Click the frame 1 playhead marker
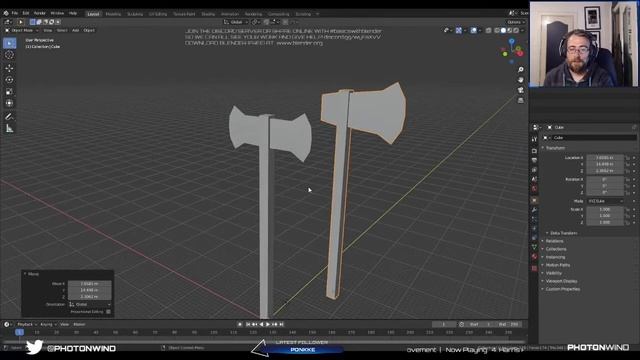The height and width of the screenshot is (360, 640). (19, 333)
